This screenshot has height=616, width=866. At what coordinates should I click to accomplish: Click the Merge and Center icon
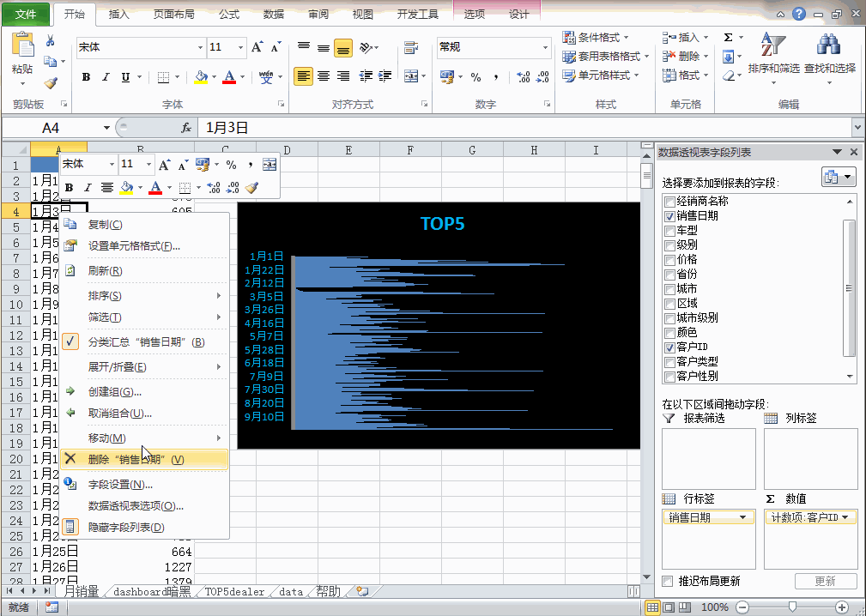point(411,76)
